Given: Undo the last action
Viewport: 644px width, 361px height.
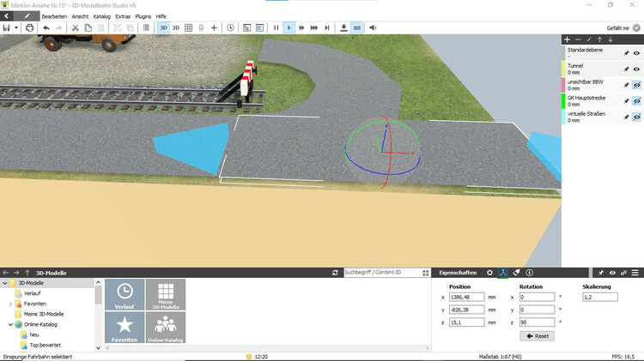Looking at the screenshot, I should (46, 28).
